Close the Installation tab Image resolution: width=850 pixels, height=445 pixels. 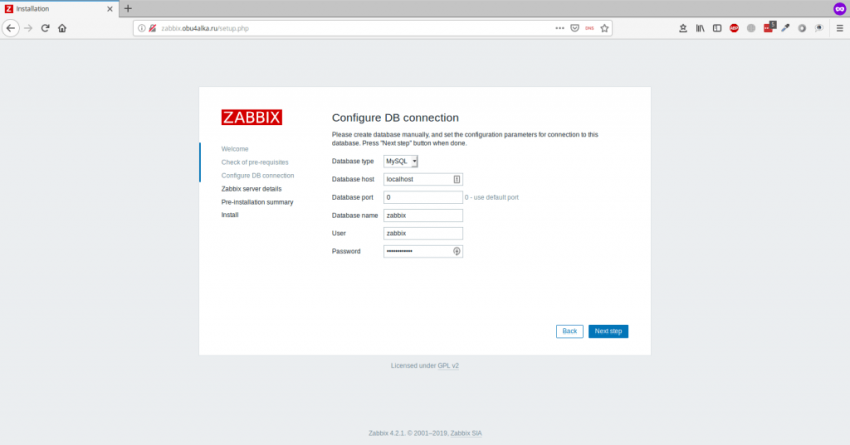110,9
